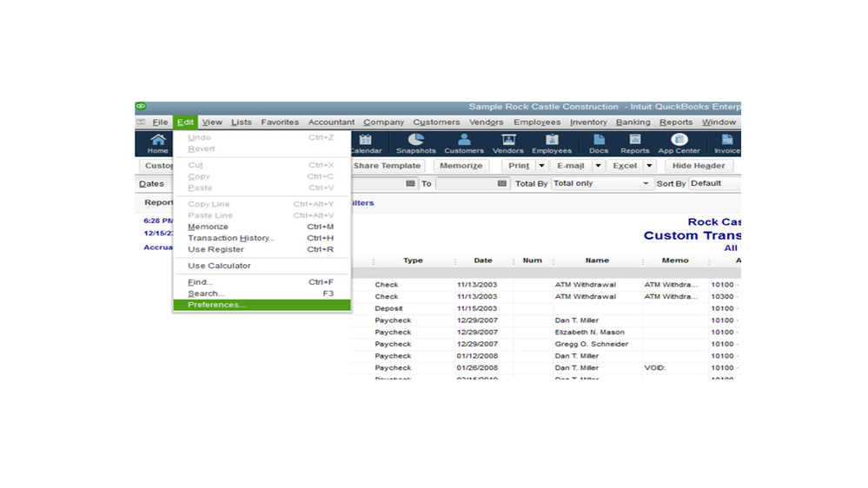This screenshot has height=488, width=868.
Task: Open the Print dropdown arrow
Action: point(541,166)
